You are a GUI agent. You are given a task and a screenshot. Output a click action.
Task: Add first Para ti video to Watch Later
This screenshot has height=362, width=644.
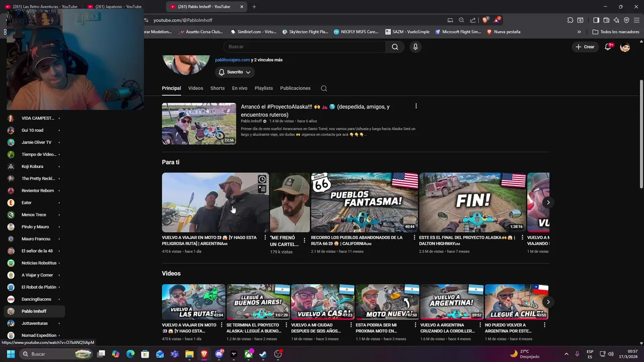(262, 179)
